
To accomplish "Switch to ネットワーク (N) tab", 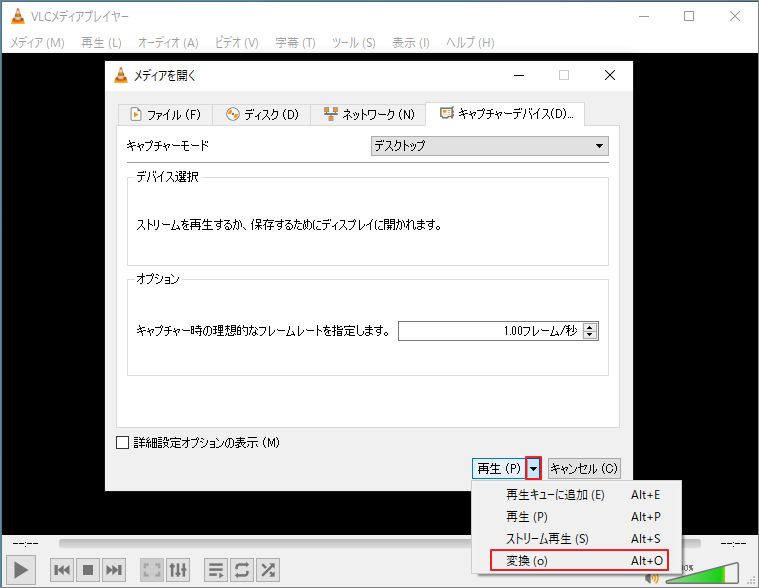I will pyautogui.click(x=369, y=115).
